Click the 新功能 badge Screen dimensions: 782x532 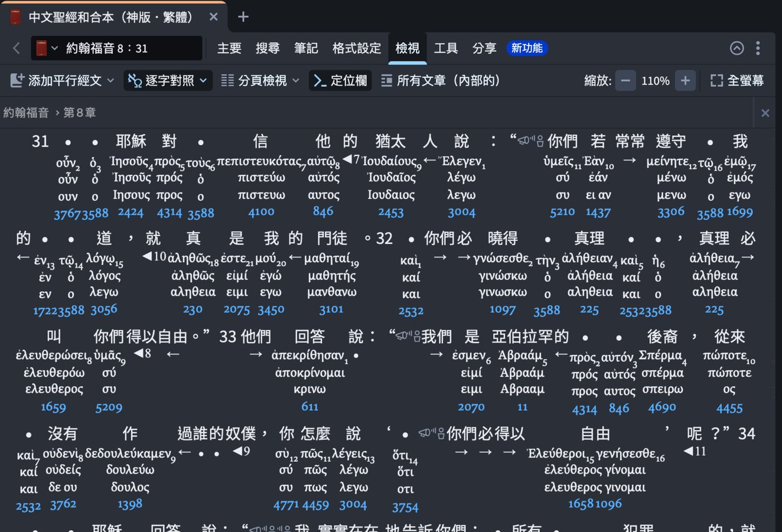pyautogui.click(x=527, y=48)
